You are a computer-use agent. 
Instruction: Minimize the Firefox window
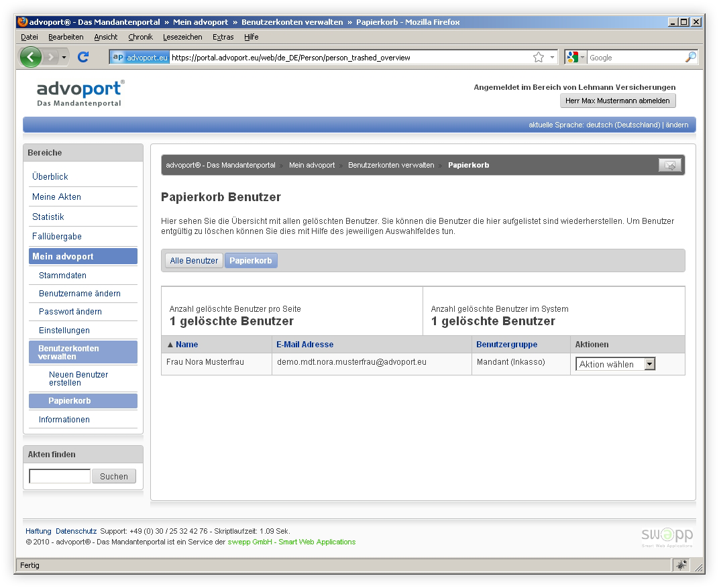pyautogui.click(x=673, y=21)
